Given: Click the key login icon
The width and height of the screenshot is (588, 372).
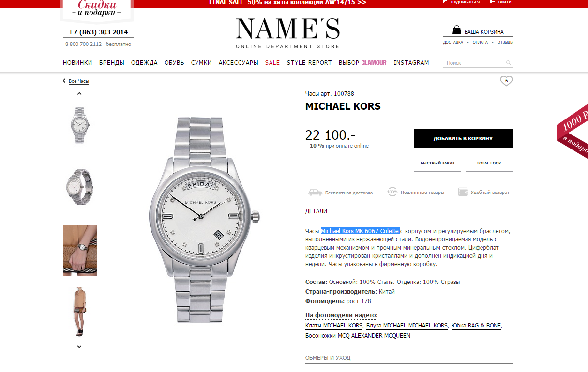Looking at the screenshot, I should point(492,2).
